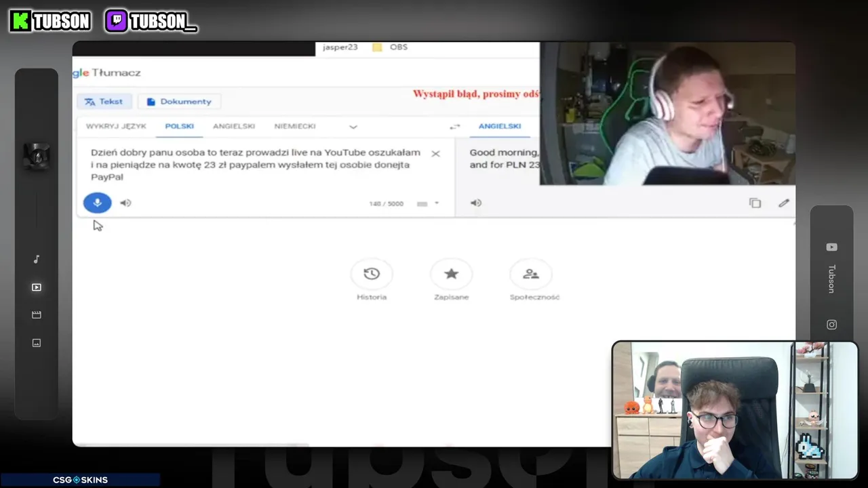This screenshot has width=868, height=488.
Task: Start voice input with the blue microphone button
Action: point(97,203)
